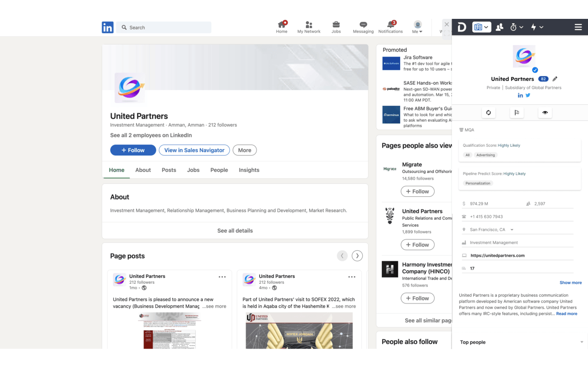Click next arrow in Page posts
Screen dimensions: 588x368
coord(357,256)
